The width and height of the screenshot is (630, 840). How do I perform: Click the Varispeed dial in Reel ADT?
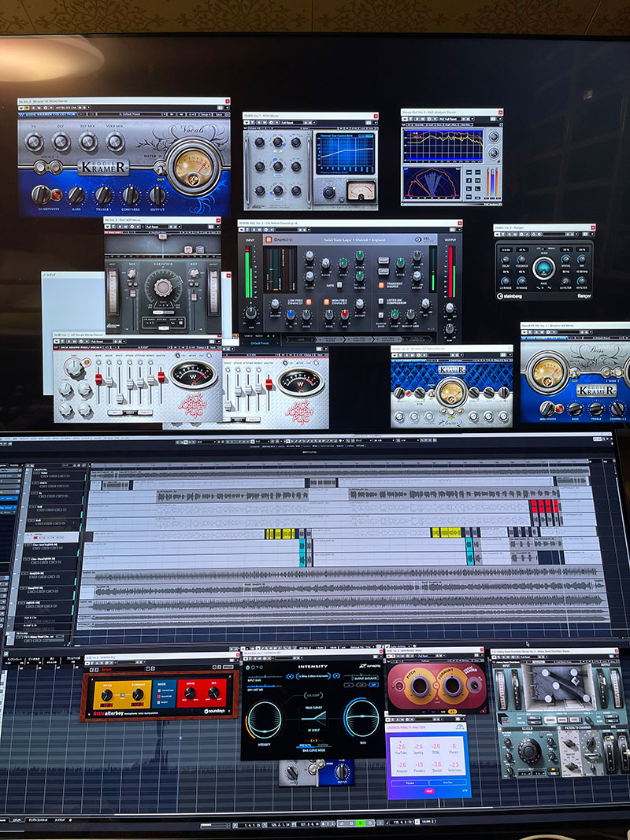tap(163, 287)
